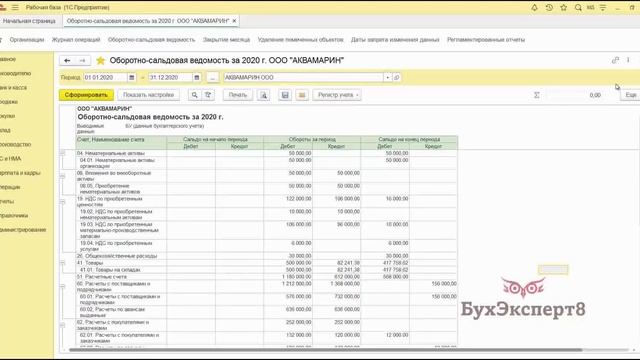Viewport: 640px width, 360px height.
Task: Open the history clock icon
Action: click(549, 7)
